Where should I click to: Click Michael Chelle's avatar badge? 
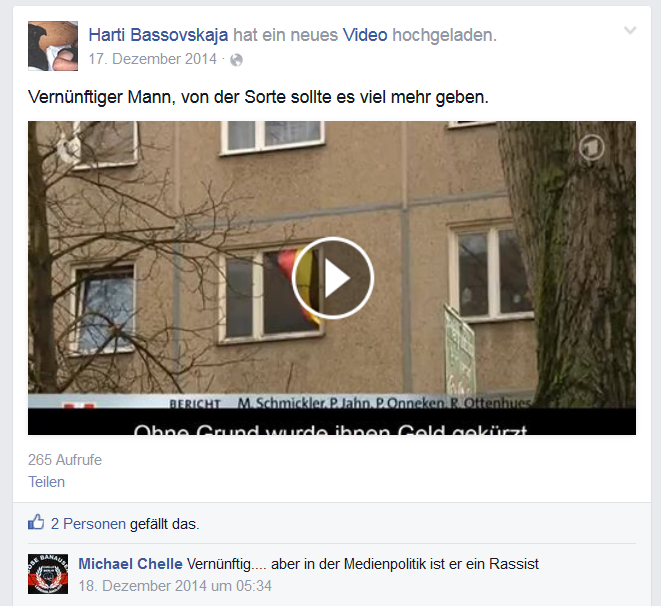(48, 574)
